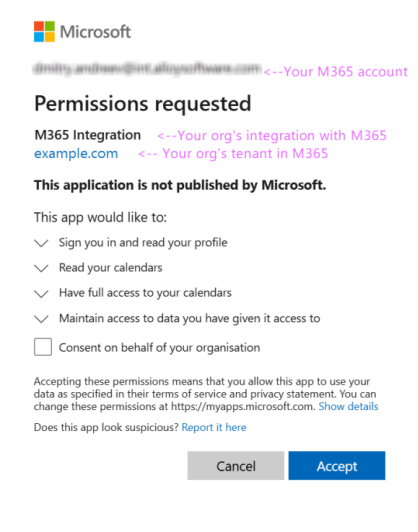Expand the 'Sign you in and read your profile' chevron

click(41, 243)
